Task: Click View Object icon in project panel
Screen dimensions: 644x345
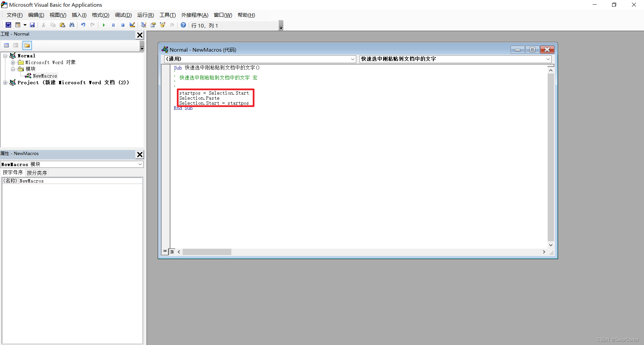Action: 16,45
